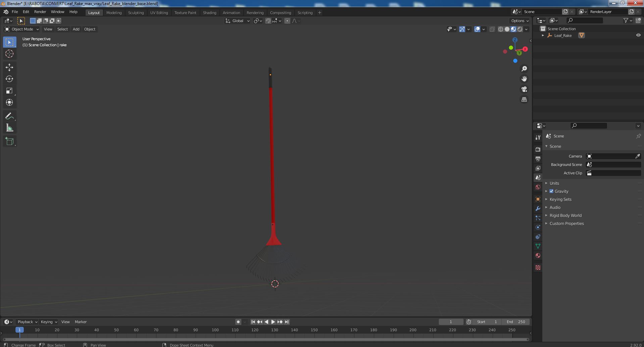Screen dimensions: 644x347
Task: Switch to rendered viewport shading
Action: [x=520, y=29]
